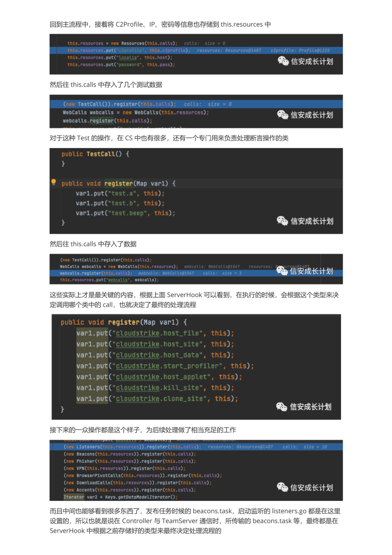Image resolution: width=392 pixels, height=555 pixels.
Task: Click 'register(Map var1)' line beside the lightbulb
Action: [119, 183]
